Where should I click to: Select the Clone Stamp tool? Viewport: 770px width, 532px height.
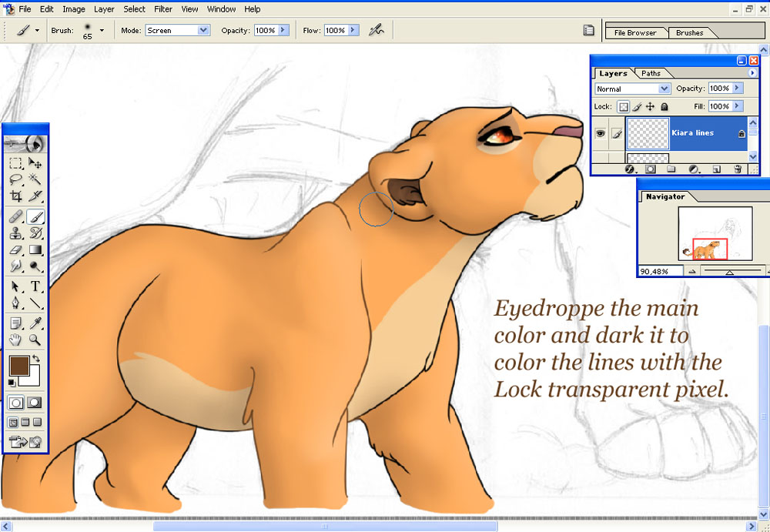coord(15,233)
